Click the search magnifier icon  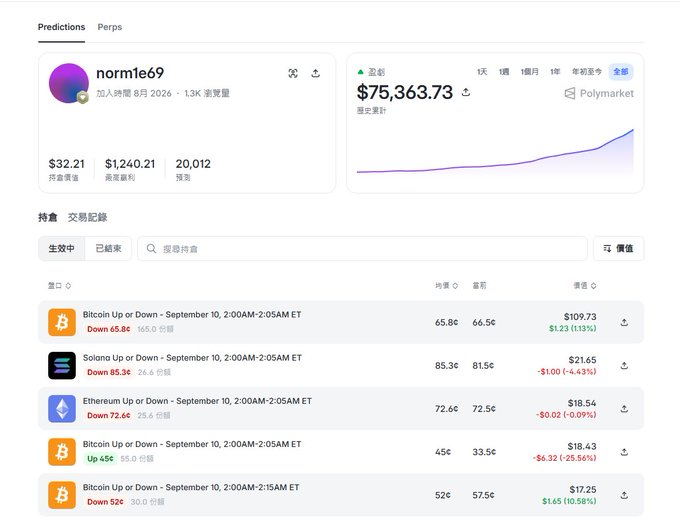pos(151,249)
